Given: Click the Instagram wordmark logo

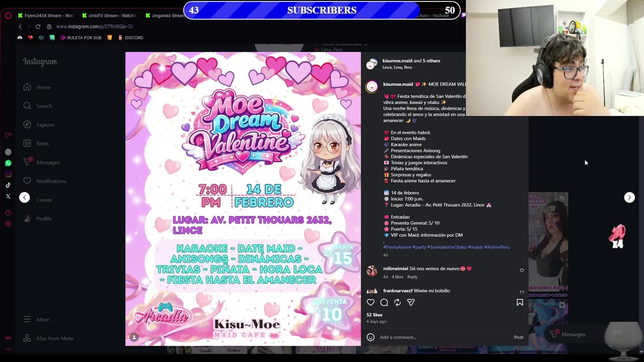Looking at the screenshot, I should coord(40,62).
